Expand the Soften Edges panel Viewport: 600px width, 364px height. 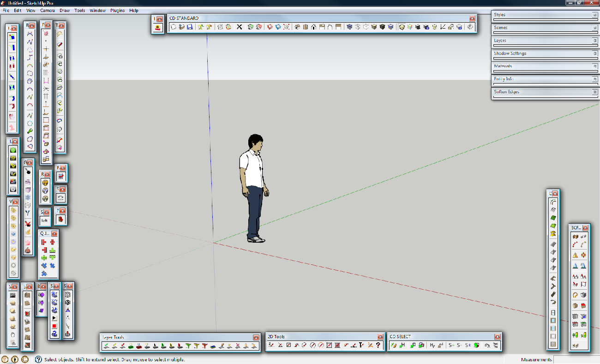pyautogui.click(x=545, y=92)
